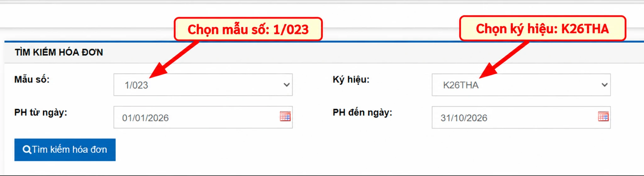Open calendar picker for PH đến ngày

pos(603,116)
